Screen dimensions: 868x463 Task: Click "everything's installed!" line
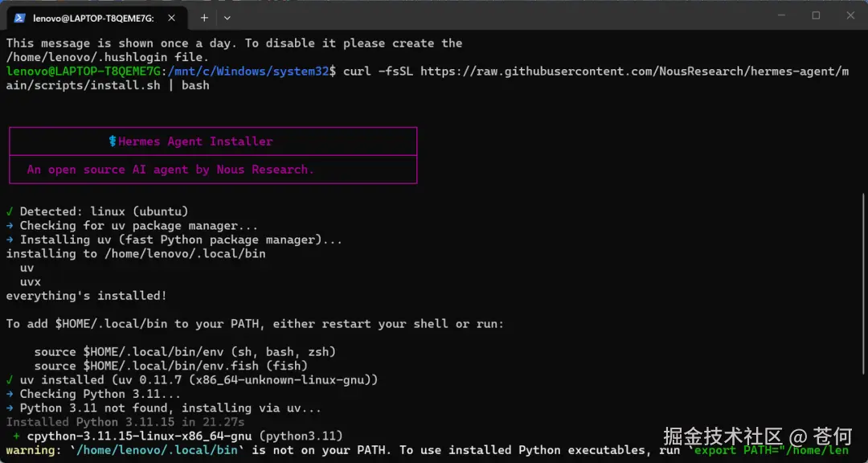pos(86,296)
